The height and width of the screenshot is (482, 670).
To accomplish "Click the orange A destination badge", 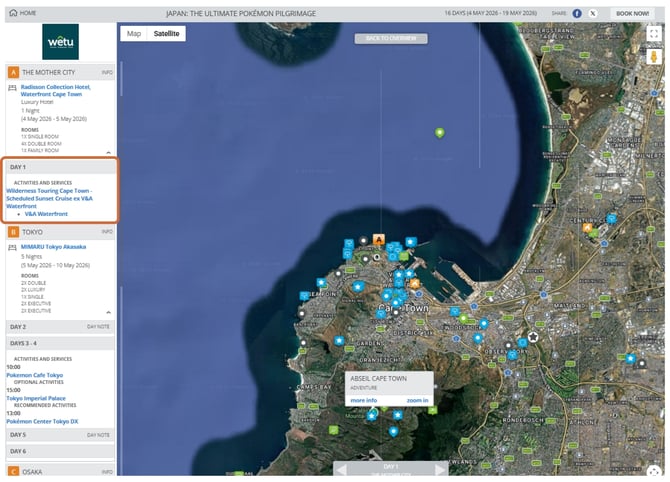I will (x=13, y=72).
